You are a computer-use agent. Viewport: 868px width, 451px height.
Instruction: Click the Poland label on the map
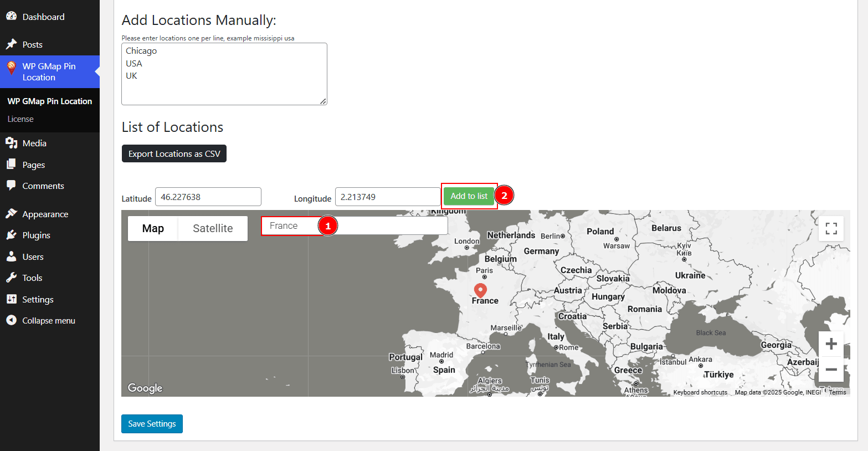pyautogui.click(x=600, y=231)
